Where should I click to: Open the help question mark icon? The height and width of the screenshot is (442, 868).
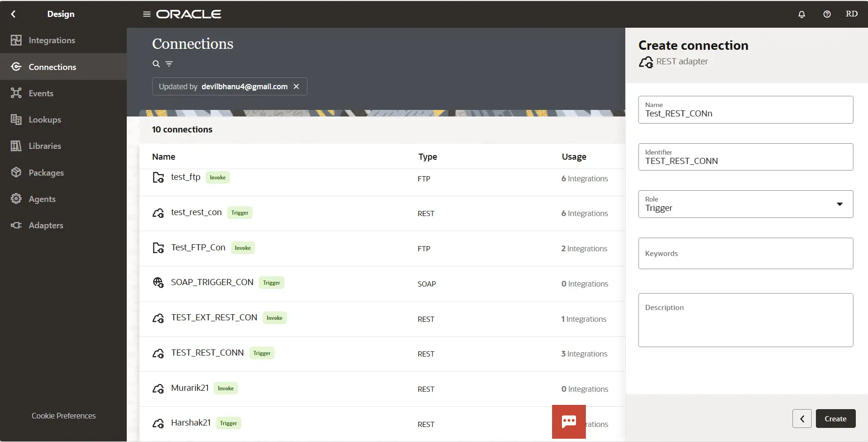click(x=827, y=14)
